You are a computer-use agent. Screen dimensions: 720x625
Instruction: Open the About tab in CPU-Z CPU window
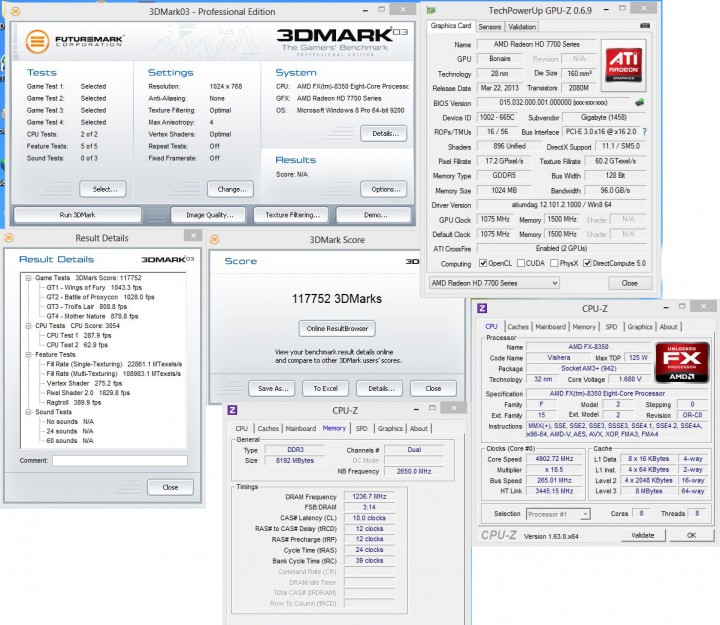(x=669, y=327)
